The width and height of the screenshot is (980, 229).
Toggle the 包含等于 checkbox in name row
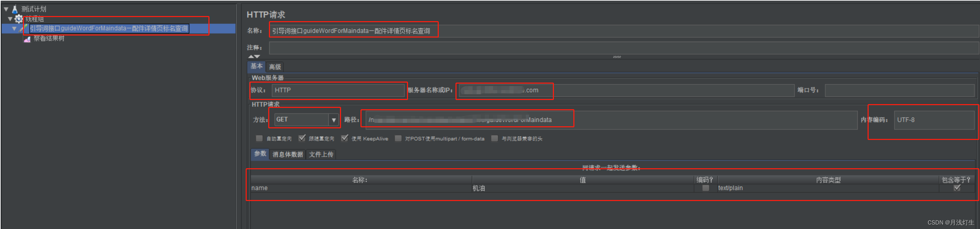pyautogui.click(x=957, y=188)
